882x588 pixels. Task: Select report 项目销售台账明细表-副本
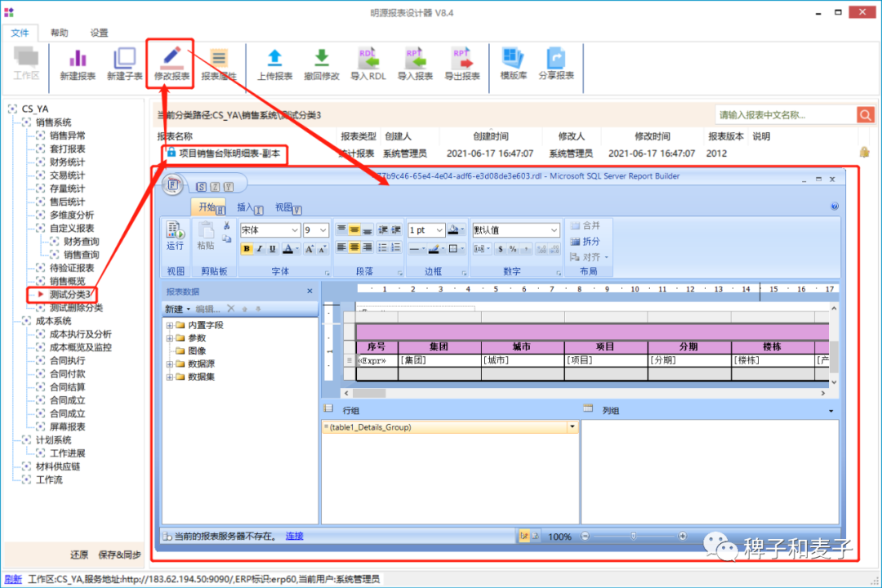click(229, 153)
